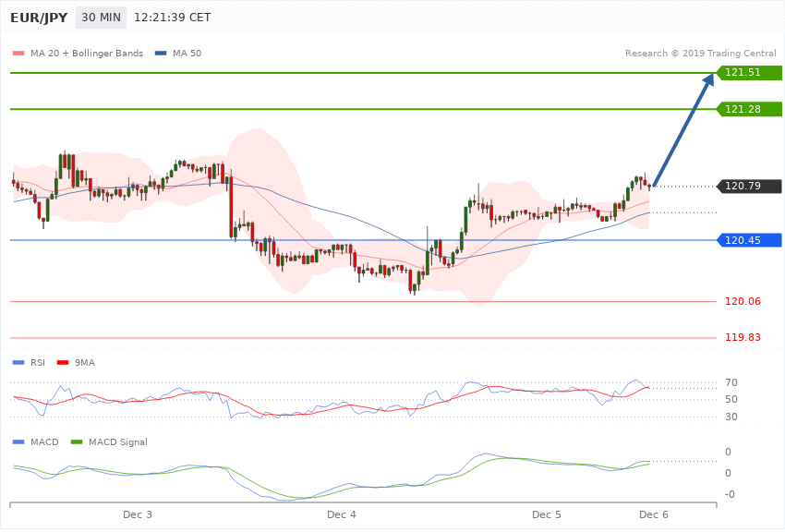Click the MACD legend color swatch

click(x=18, y=442)
